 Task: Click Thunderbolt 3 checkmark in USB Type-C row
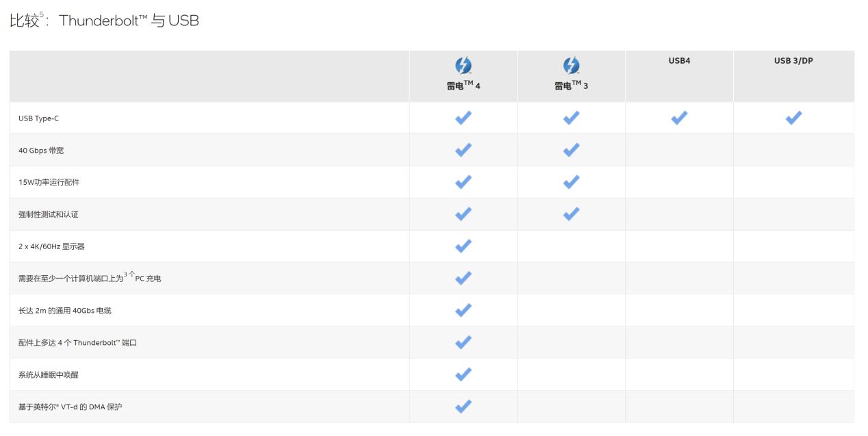point(571,118)
